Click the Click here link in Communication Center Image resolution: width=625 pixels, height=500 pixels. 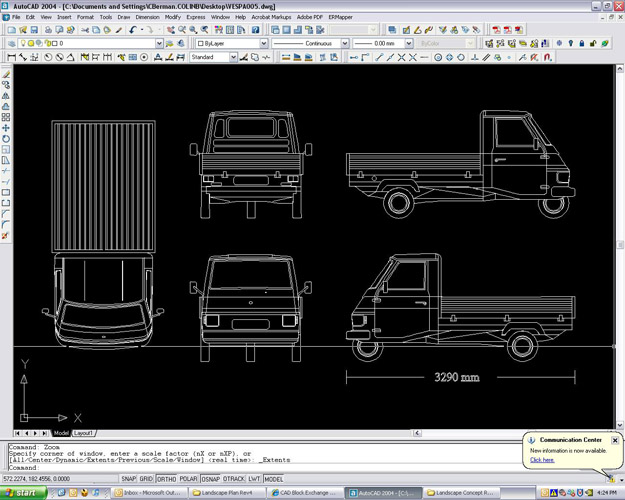(542, 460)
